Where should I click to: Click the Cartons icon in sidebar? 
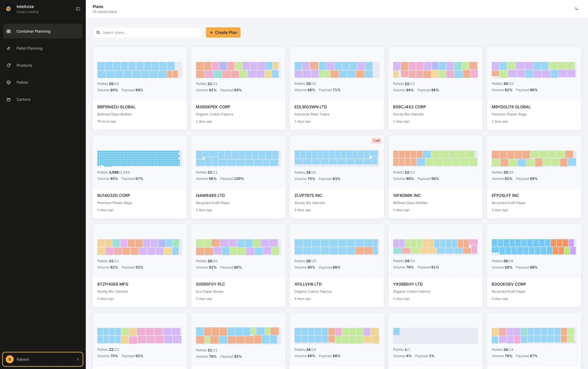click(x=9, y=99)
